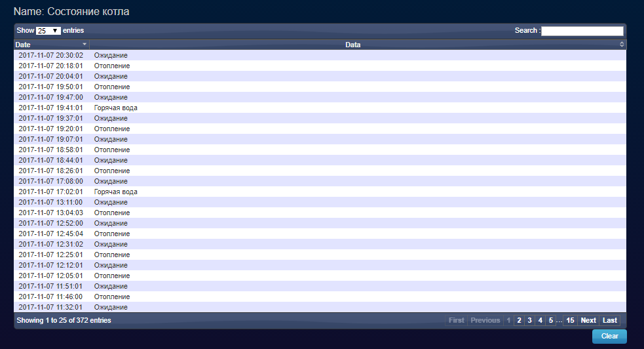Select date cell 2017-11-07 11:46:00

click(x=51, y=297)
